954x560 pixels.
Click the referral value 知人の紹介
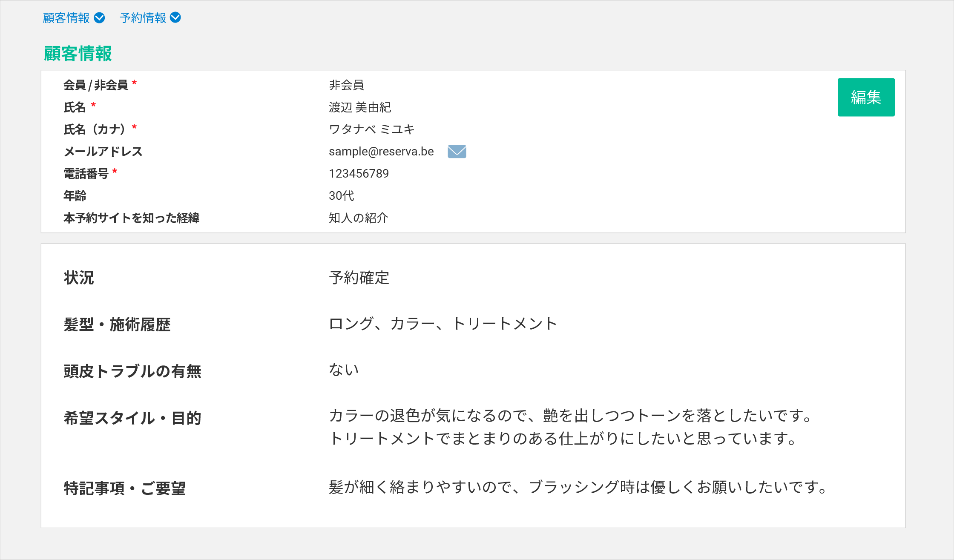coord(359,218)
